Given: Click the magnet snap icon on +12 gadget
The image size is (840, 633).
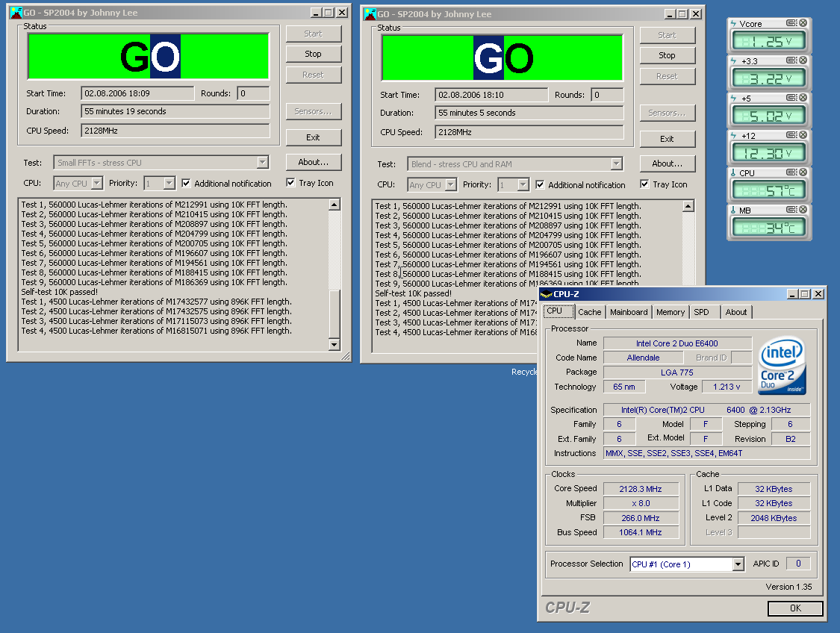Looking at the screenshot, I should point(791,135).
